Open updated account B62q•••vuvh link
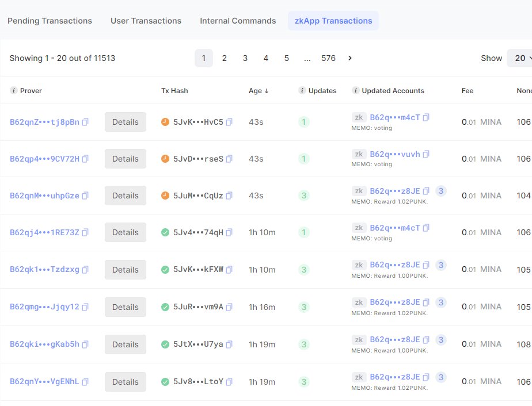 coord(395,154)
